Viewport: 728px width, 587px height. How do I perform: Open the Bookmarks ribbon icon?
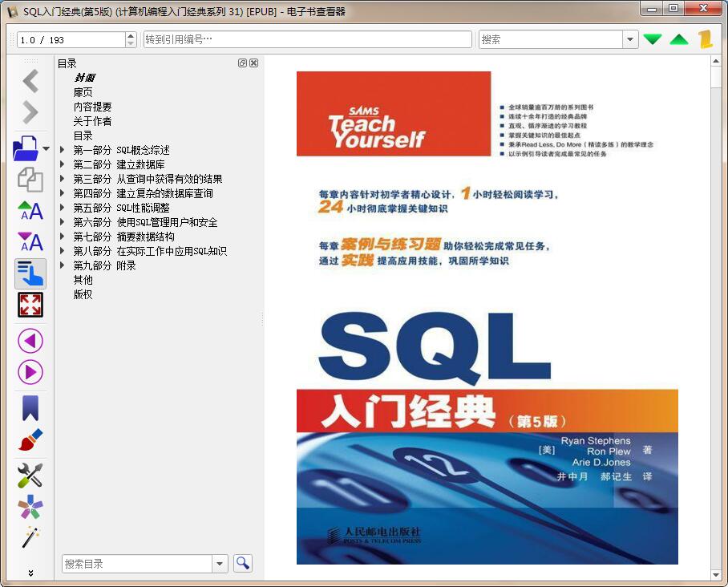coord(30,408)
